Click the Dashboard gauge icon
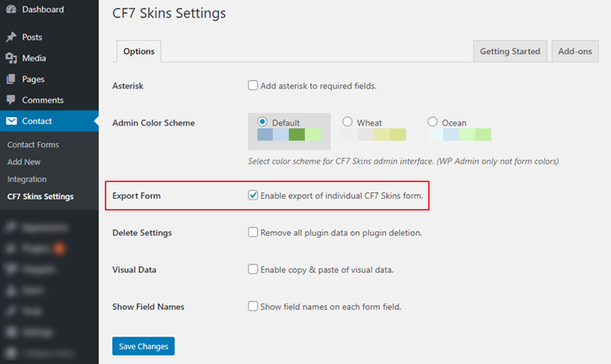Screen dimensions: 611x364 pyautogui.click(x=11, y=10)
